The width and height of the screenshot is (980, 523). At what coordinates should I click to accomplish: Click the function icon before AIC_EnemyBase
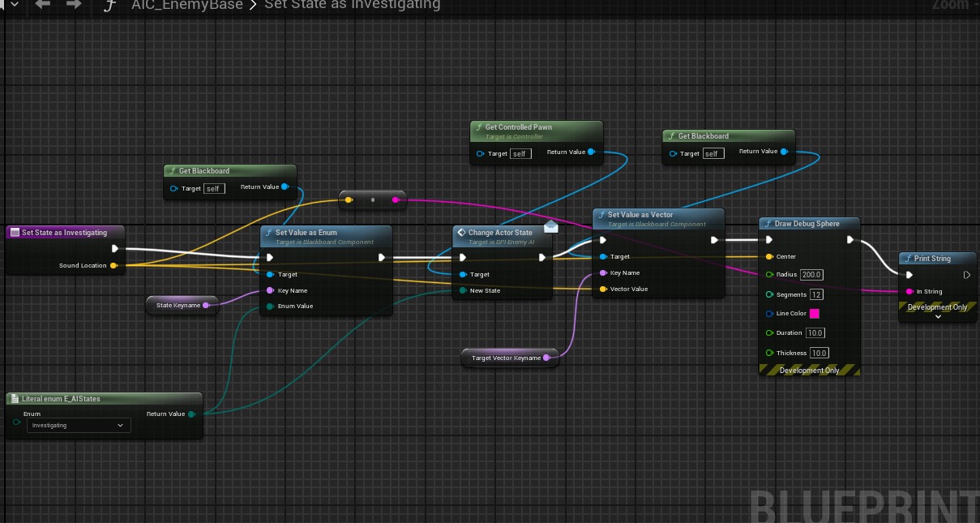tap(109, 5)
